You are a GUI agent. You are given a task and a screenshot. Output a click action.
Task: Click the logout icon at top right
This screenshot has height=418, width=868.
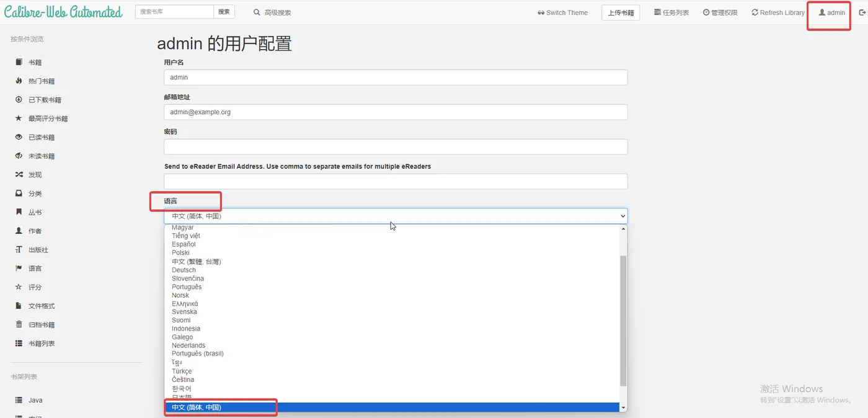(862, 12)
